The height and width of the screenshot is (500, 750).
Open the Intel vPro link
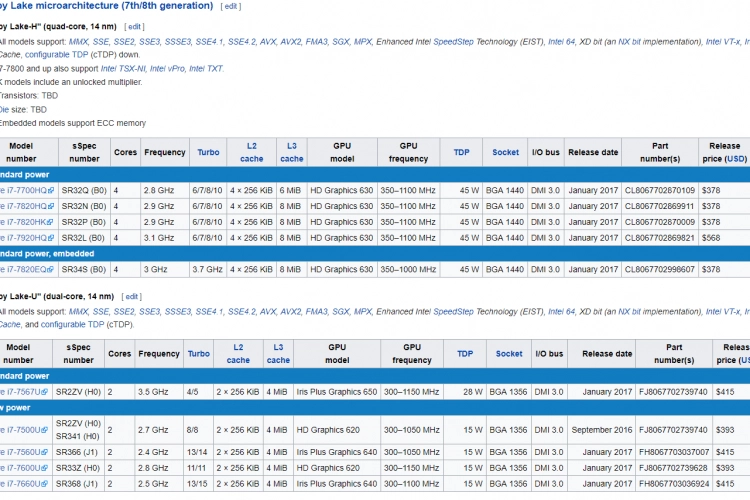(170, 68)
